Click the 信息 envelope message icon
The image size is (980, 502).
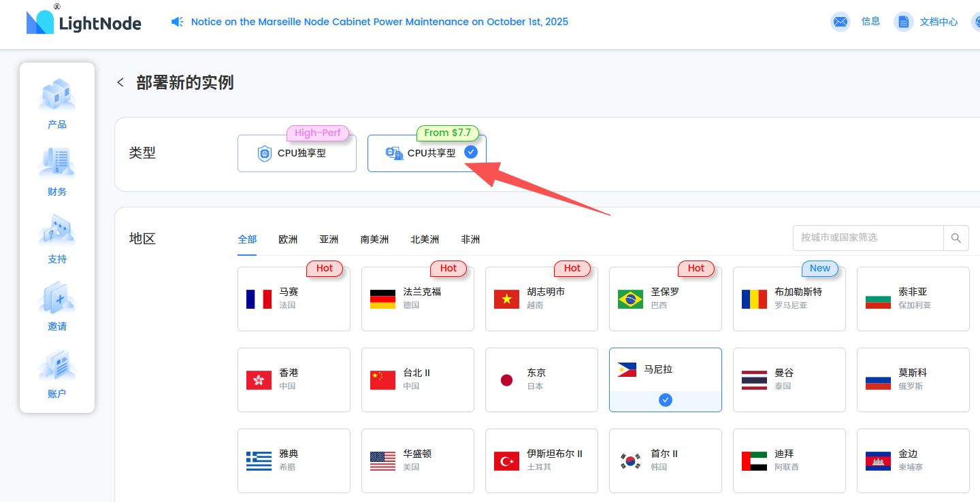(840, 22)
